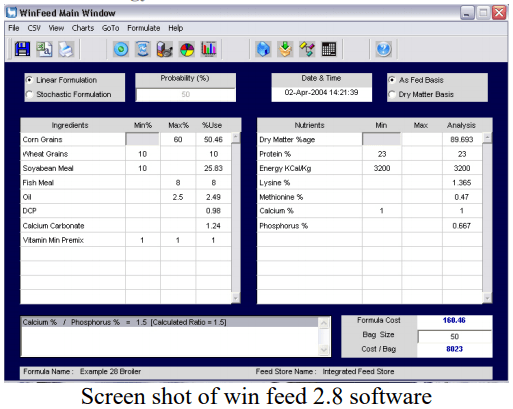Image resolution: width=513 pixels, height=409 pixels.
Task: Click the Min% column header
Action: 143,125
